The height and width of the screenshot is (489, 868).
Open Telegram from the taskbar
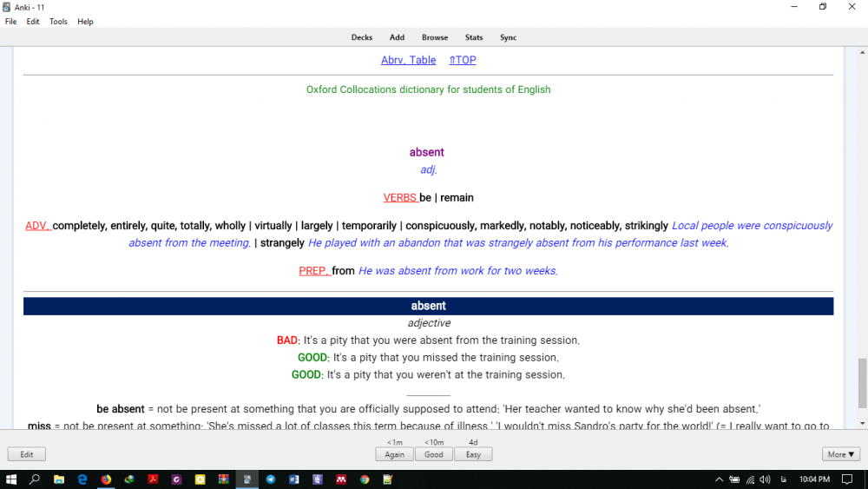271,479
